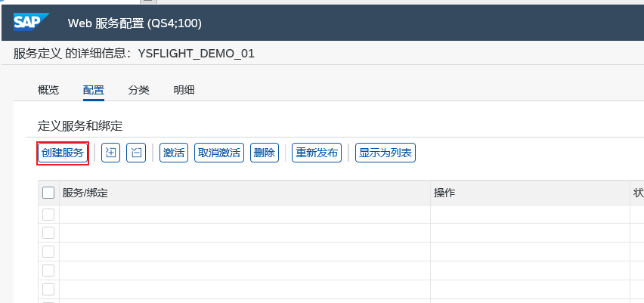Click the 创建服务 button
Screen dimensions: 644x303
pyautogui.click(x=63, y=153)
